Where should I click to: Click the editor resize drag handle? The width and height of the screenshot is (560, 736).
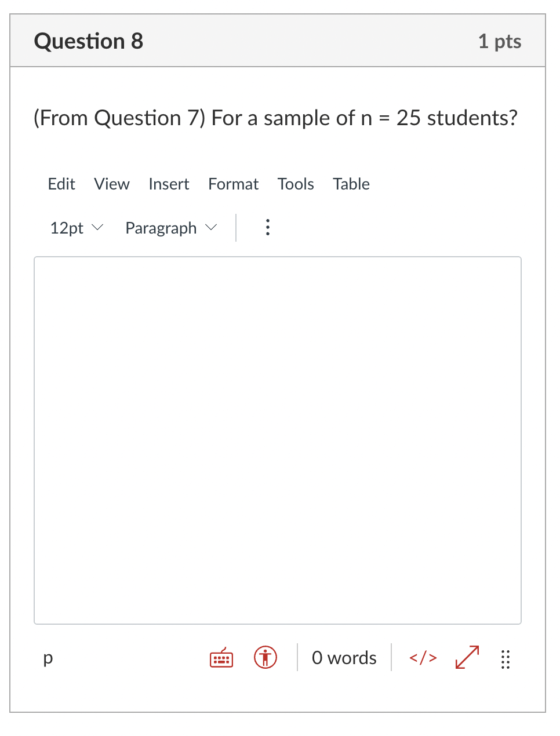click(x=505, y=658)
